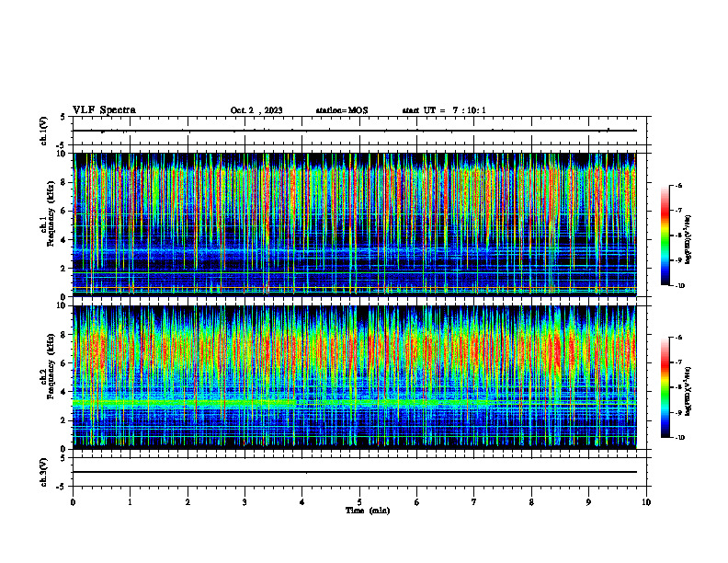This screenshot has width=728, height=563.
Task: Click the "-6" label on ch.1 color bar
Action: (x=678, y=185)
